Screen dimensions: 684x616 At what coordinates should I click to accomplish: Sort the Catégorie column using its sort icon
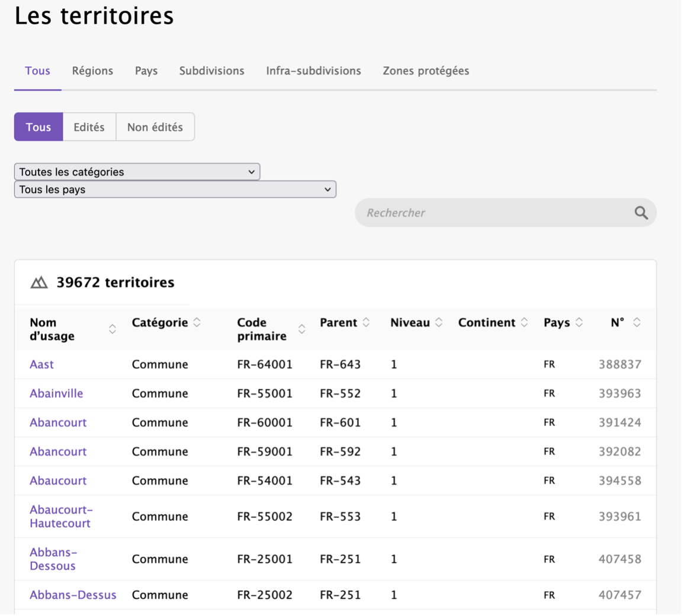click(x=195, y=322)
